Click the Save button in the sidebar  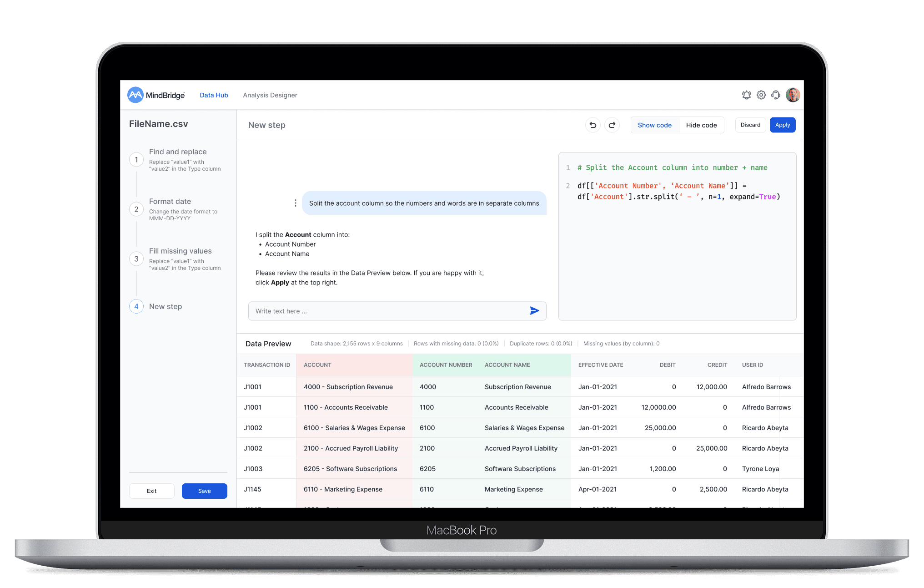[204, 491]
